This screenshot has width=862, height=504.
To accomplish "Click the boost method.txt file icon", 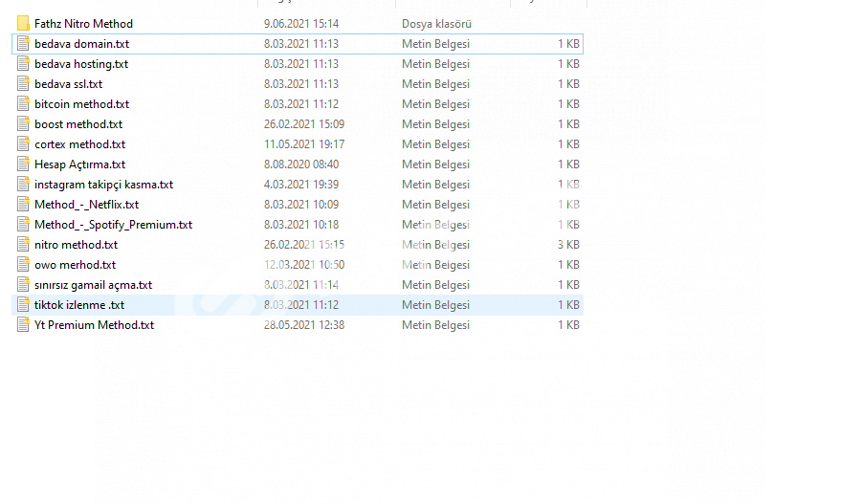I will pyautogui.click(x=23, y=124).
